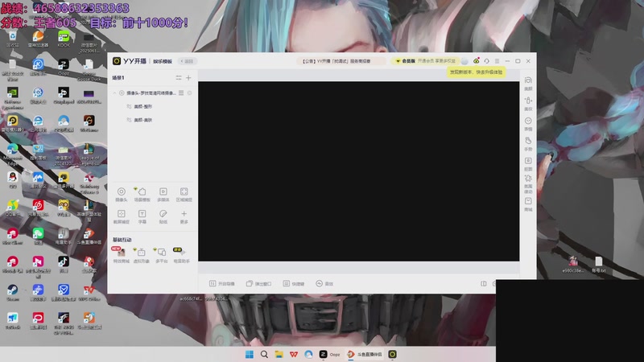Open Windows Start menu on taskbar
This screenshot has width=644, height=362.
250,354
